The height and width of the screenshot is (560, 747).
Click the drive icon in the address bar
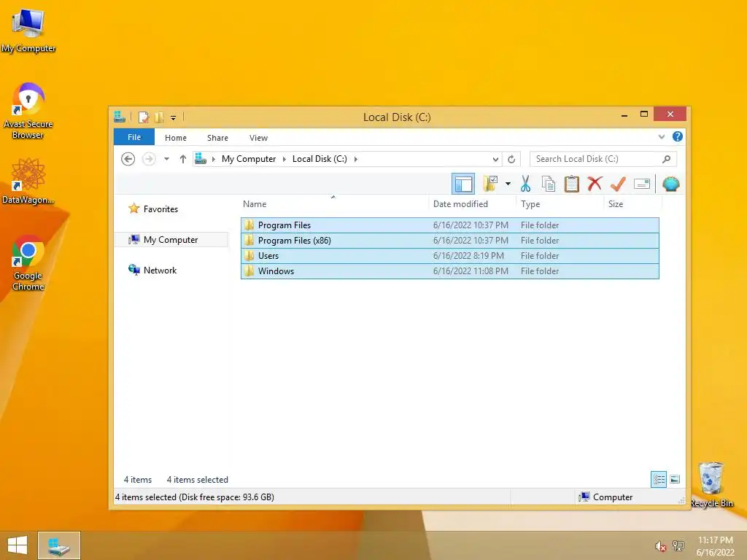click(201, 158)
